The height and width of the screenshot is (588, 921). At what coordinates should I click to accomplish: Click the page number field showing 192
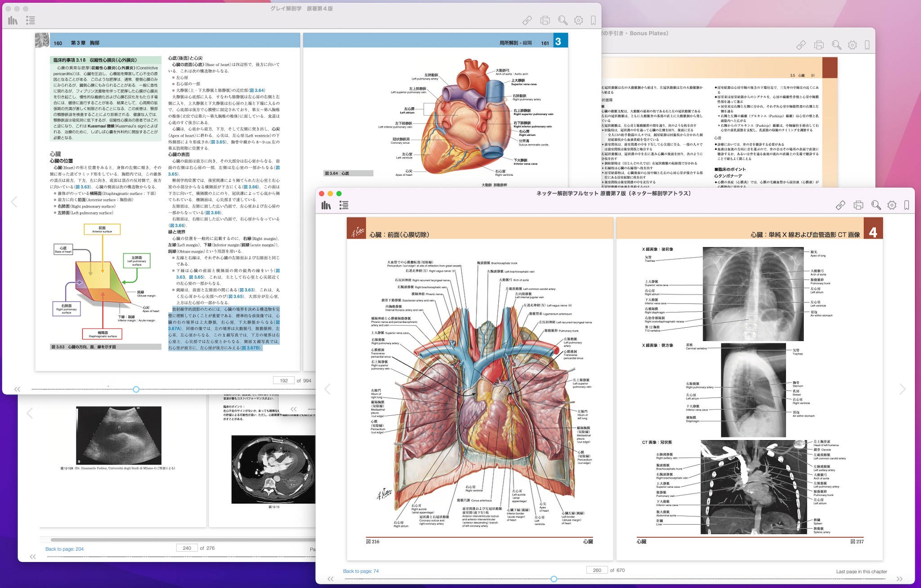[x=284, y=380]
